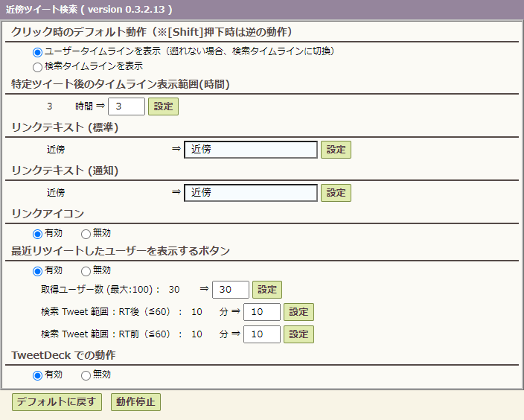The width and height of the screenshot is (524, 420).
Task: Click the timeline hours input field
Action: pos(127,106)
